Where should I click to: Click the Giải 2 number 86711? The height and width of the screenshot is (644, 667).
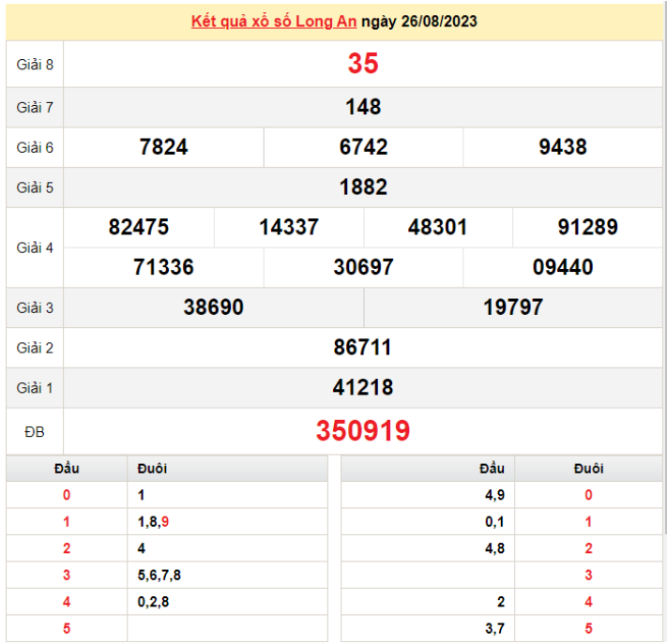(363, 348)
